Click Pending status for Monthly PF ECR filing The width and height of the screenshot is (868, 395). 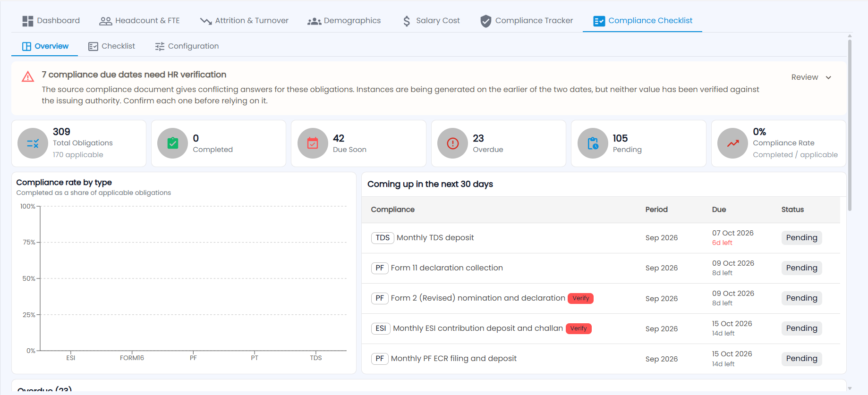(x=802, y=359)
